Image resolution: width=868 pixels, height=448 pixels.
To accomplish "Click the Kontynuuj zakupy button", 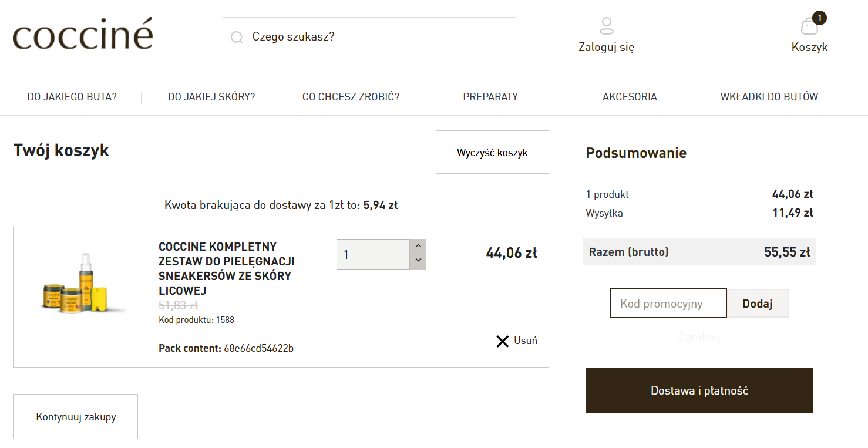I will point(76,417).
